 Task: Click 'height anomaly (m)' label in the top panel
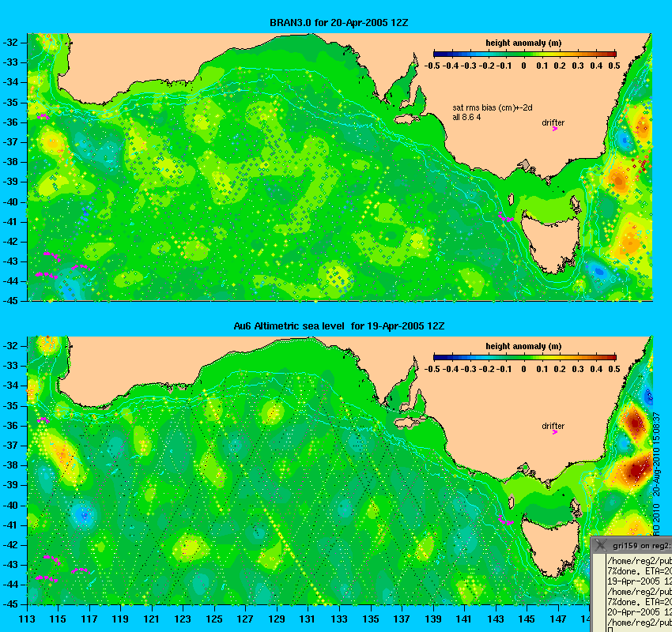coord(523,43)
